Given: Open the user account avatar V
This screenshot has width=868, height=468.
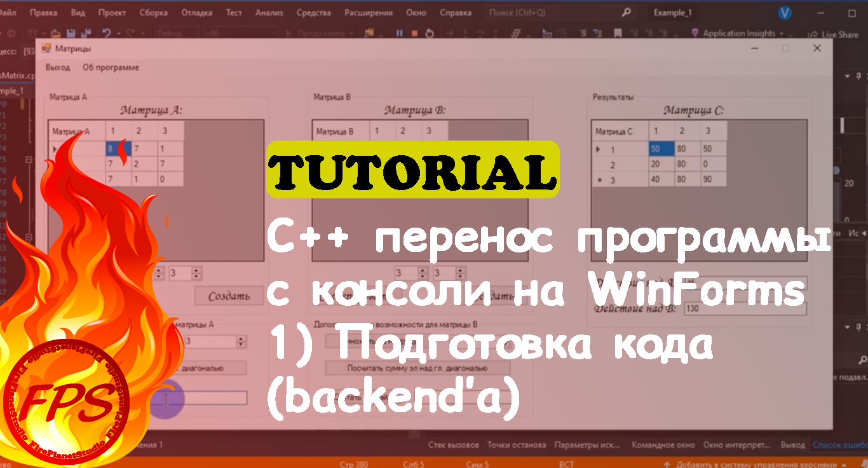Looking at the screenshot, I should [x=784, y=12].
